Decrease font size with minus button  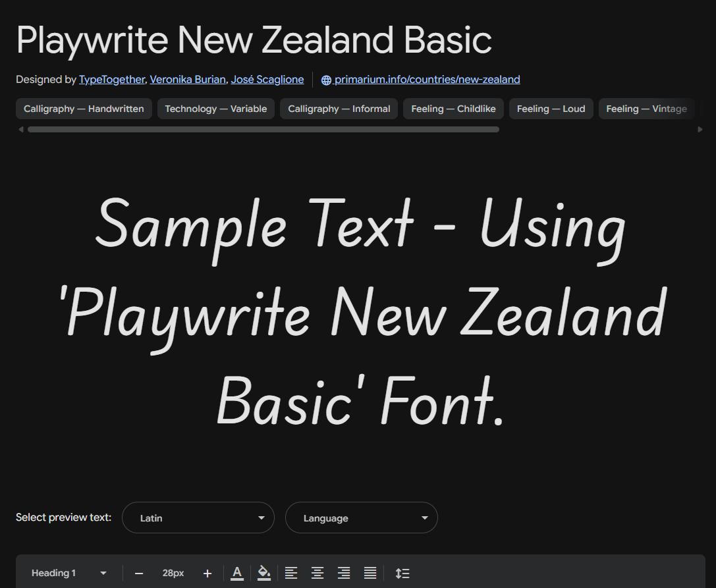point(139,574)
